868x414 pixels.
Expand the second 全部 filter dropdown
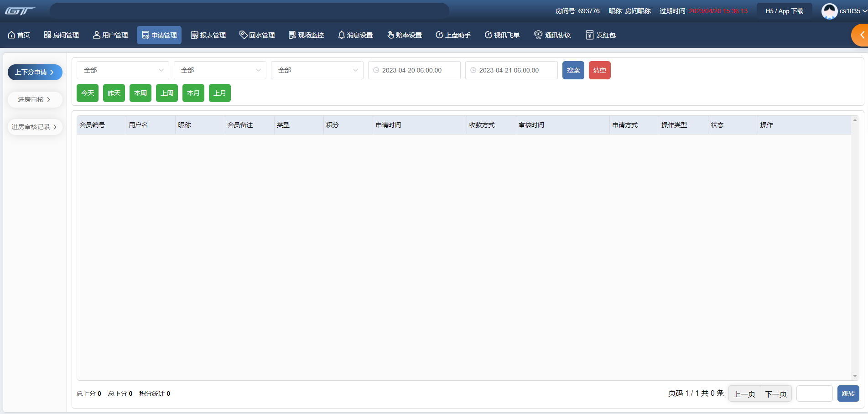(220, 70)
